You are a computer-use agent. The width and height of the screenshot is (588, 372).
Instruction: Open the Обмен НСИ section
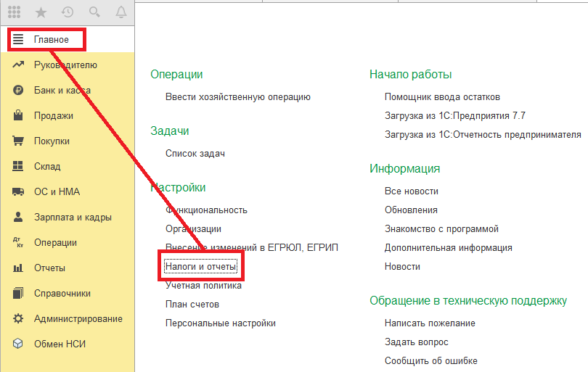coord(60,344)
